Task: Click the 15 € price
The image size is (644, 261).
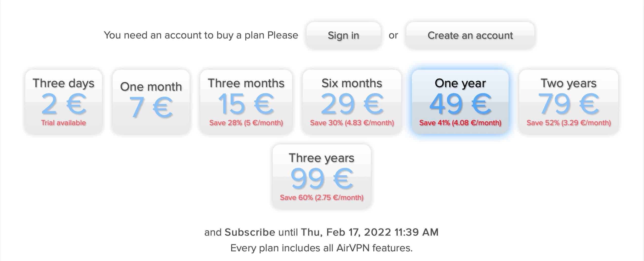Action: (246, 104)
